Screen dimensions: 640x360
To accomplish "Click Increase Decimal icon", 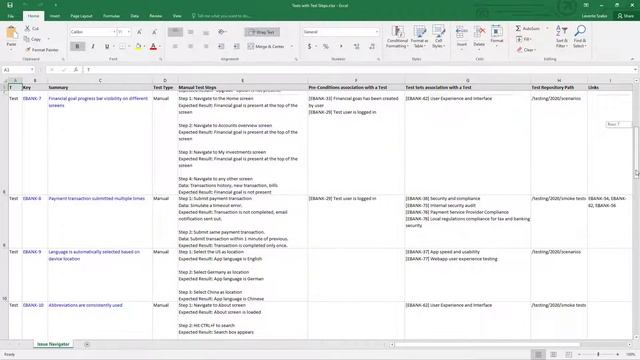I will coord(356,47).
